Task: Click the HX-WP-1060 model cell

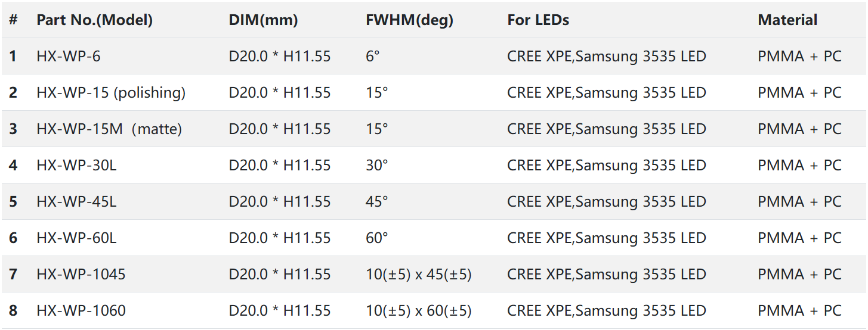Action: point(81,311)
